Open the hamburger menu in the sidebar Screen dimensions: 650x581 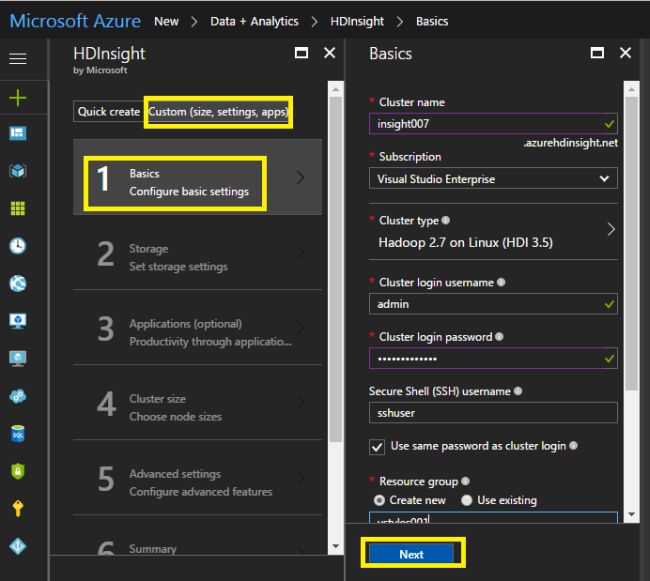(18, 58)
